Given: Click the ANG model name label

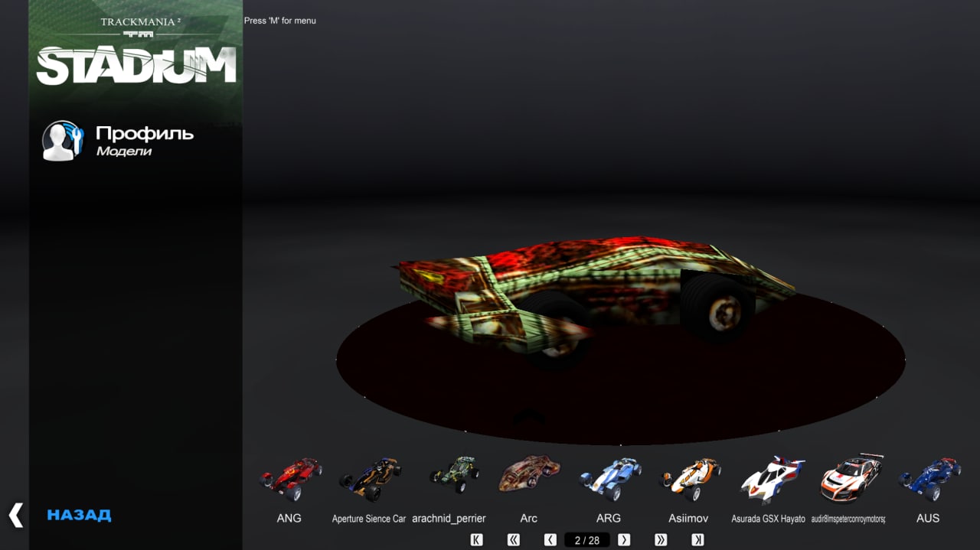Looking at the screenshot, I should coord(289,518).
